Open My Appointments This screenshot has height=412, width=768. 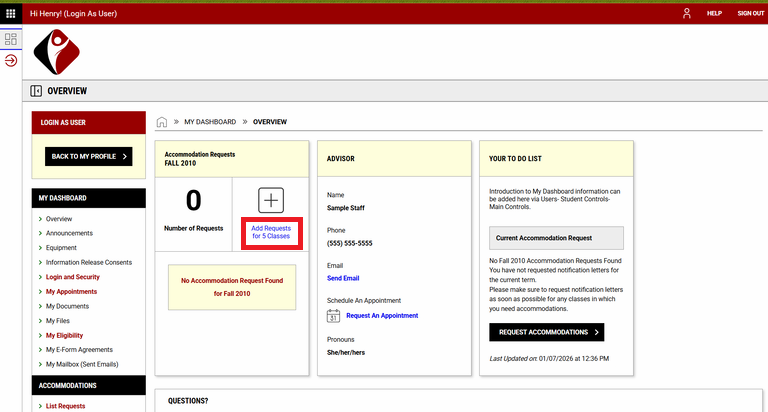(72, 291)
